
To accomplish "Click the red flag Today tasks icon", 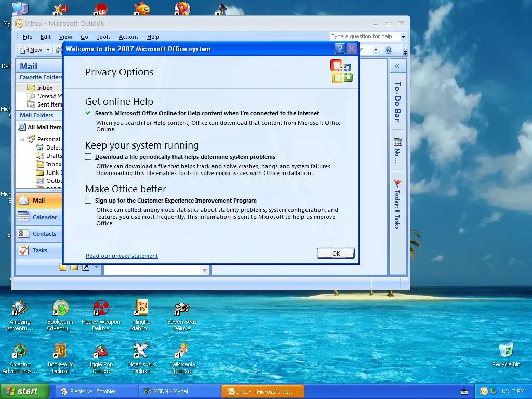I will (x=397, y=183).
